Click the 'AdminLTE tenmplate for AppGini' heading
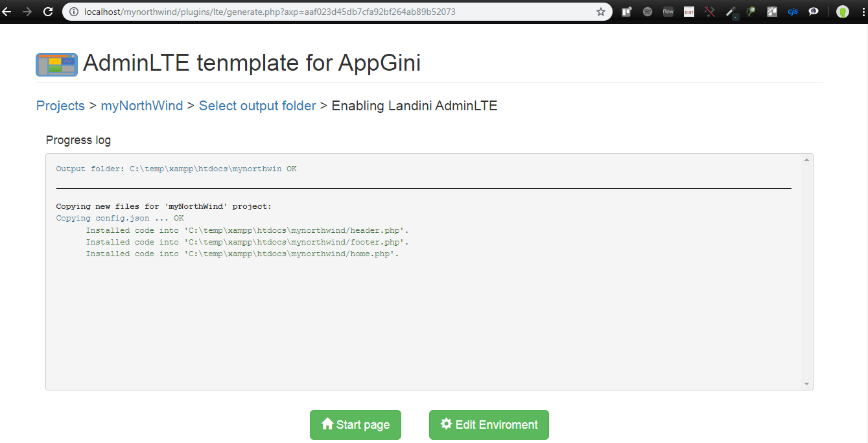Viewport: 868px width, 443px height. (x=252, y=63)
